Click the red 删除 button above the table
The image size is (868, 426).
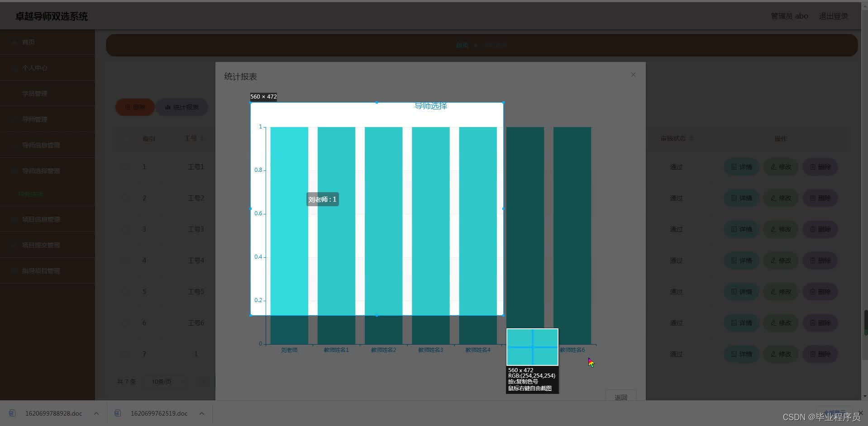135,107
